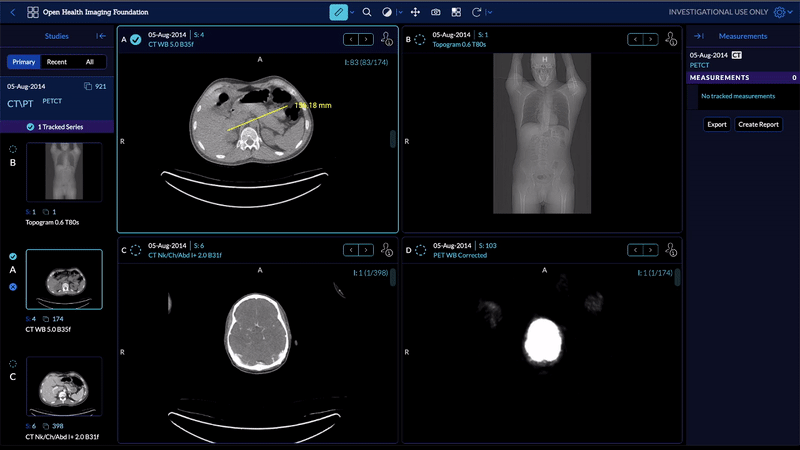The image size is (800, 450).
Task: Switch to the Primary studies tab
Action: [24, 62]
